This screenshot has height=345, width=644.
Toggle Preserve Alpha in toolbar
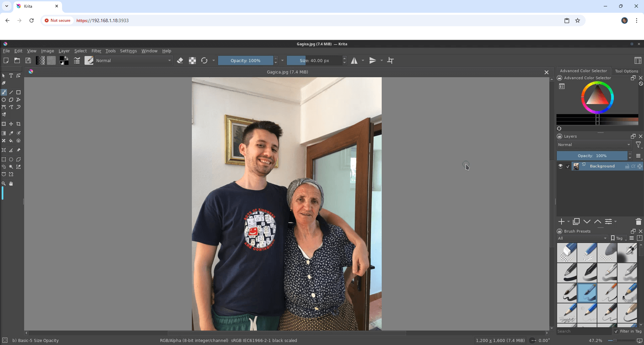point(192,60)
